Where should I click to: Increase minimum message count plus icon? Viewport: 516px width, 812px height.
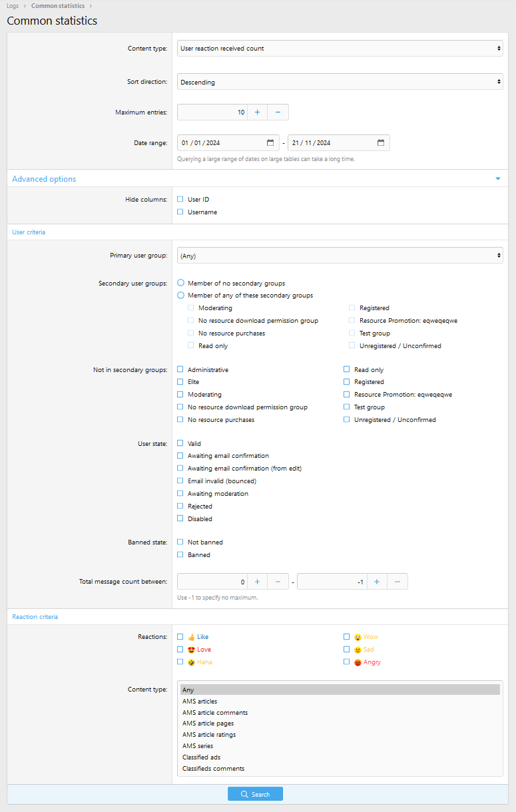pyautogui.click(x=257, y=582)
